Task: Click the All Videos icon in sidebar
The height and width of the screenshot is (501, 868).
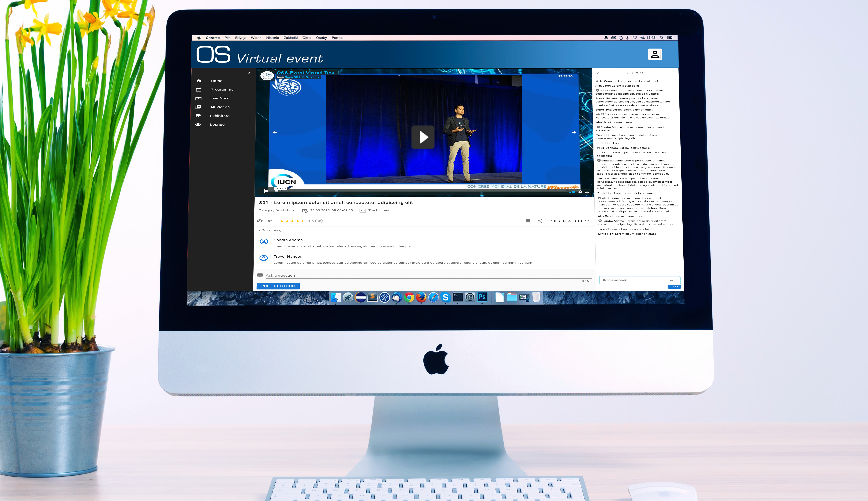Action: (x=198, y=107)
